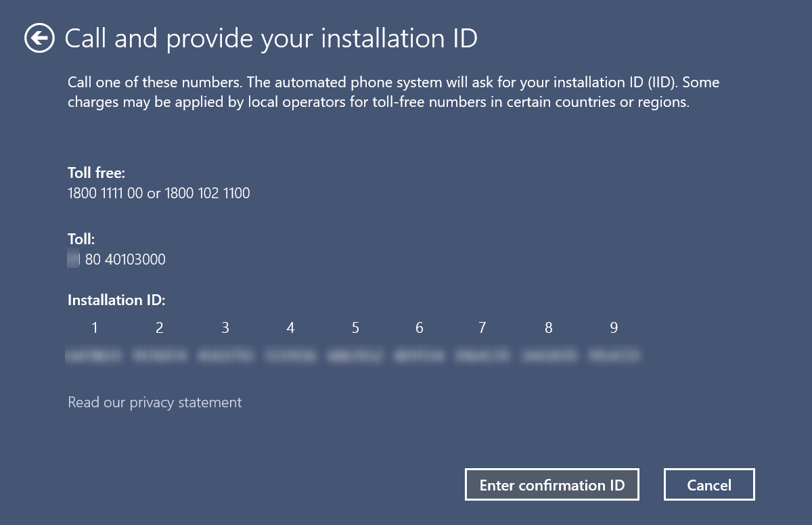812x525 pixels.
Task: Click installation ID column number 1
Action: point(95,328)
